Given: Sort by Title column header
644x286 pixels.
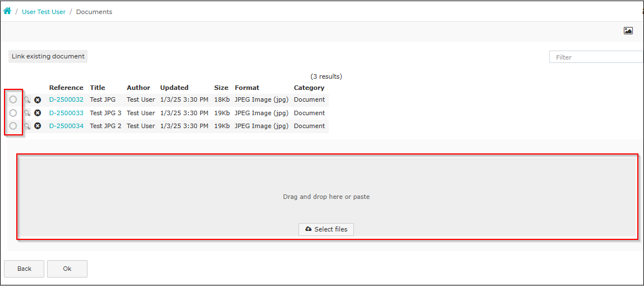Looking at the screenshot, I should coord(98,88).
